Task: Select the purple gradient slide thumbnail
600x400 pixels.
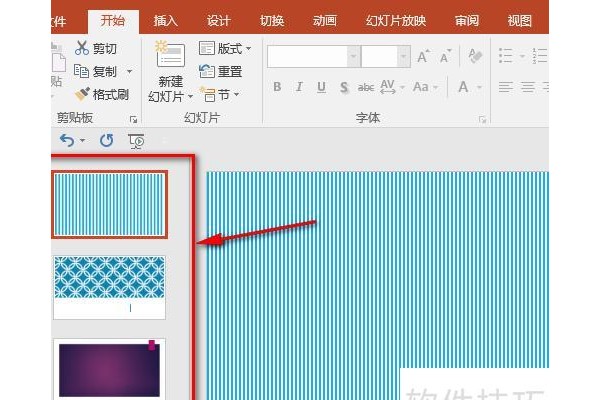Action: [109, 369]
